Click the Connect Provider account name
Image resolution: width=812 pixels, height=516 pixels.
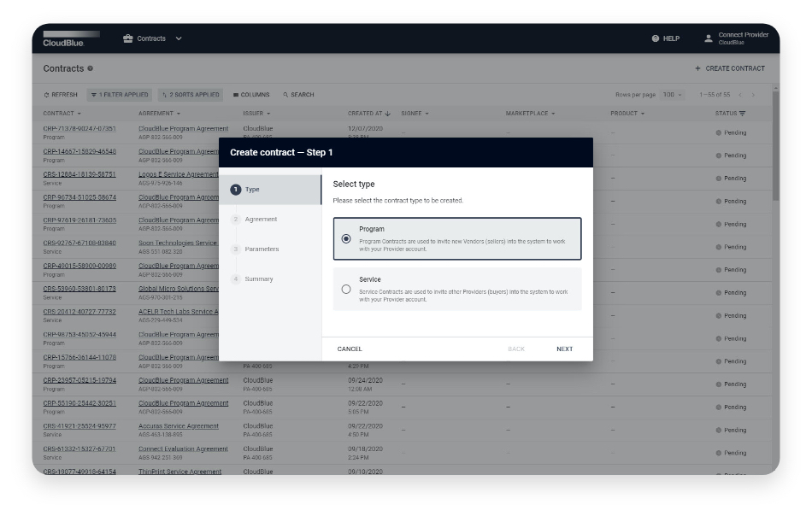point(743,35)
